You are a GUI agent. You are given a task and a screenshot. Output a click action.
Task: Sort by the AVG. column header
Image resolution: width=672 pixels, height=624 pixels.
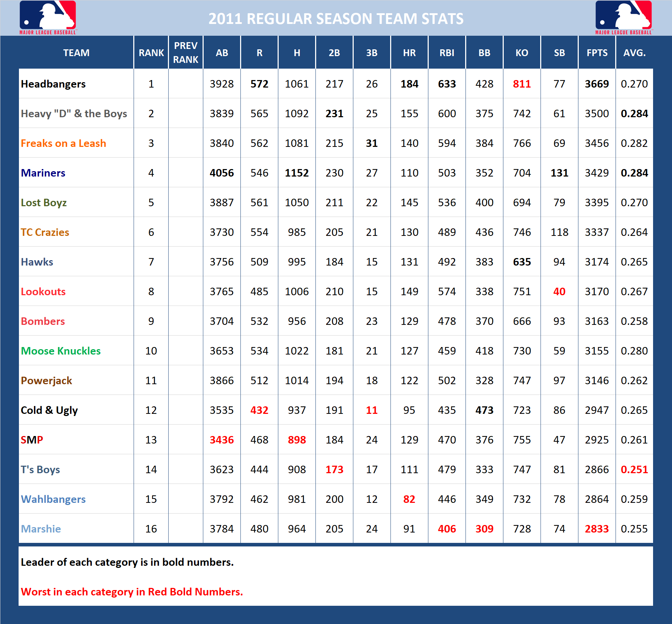click(634, 53)
